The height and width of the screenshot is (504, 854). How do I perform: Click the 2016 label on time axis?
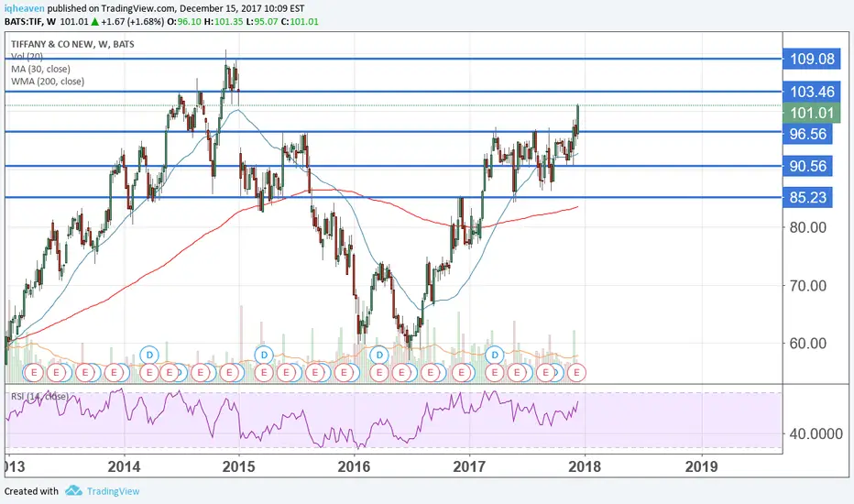(x=354, y=466)
